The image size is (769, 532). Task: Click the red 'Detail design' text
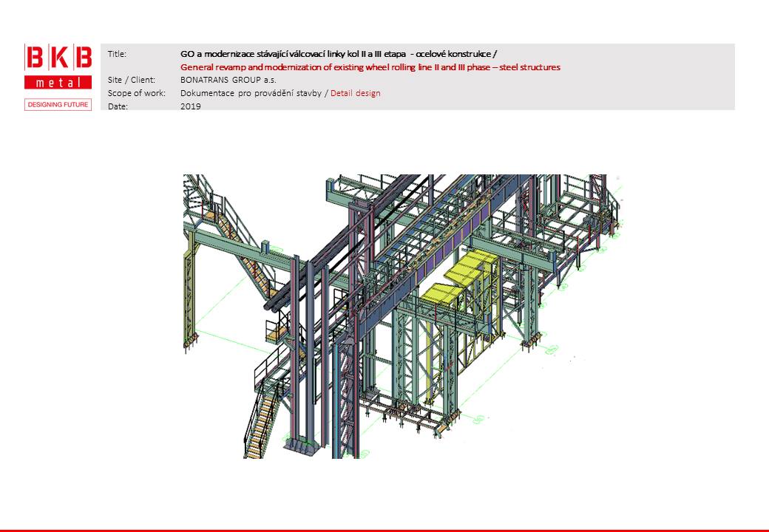pyautogui.click(x=356, y=93)
